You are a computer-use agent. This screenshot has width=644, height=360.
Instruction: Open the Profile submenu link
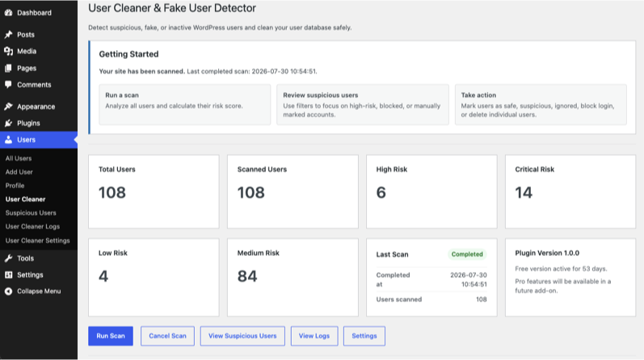click(x=15, y=186)
